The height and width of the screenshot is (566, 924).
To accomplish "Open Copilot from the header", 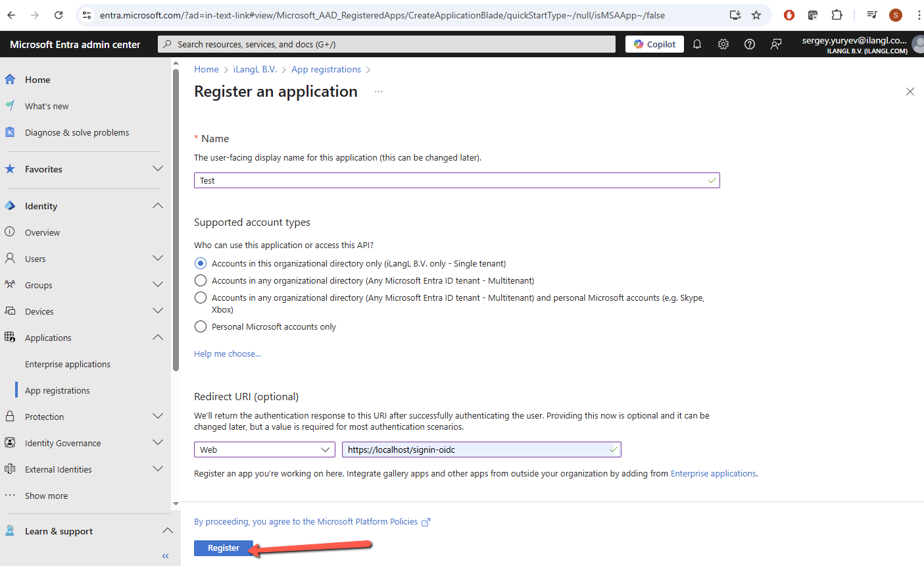I will point(654,44).
